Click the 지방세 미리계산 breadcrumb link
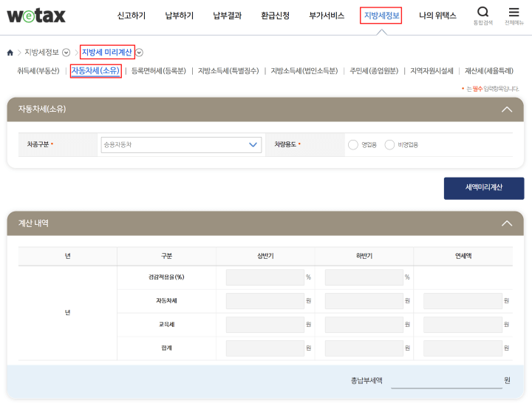The image size is (532, 415). [x=107, y=53]
